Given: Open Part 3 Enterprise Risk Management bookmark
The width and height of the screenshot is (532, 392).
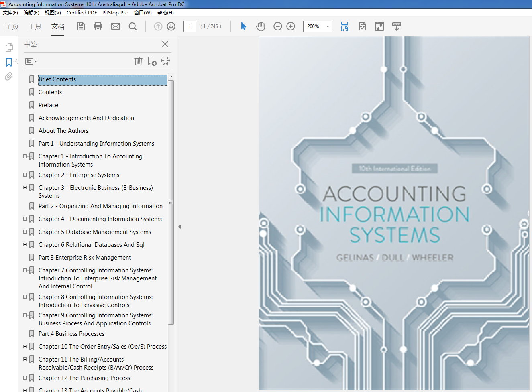Looking at the screenshot, I should click(85, 258).
